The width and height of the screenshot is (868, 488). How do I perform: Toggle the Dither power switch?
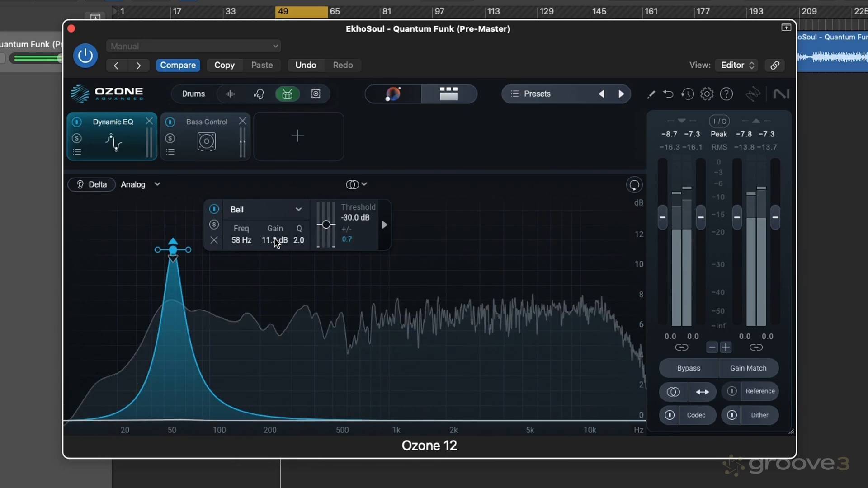click(731, 415)
